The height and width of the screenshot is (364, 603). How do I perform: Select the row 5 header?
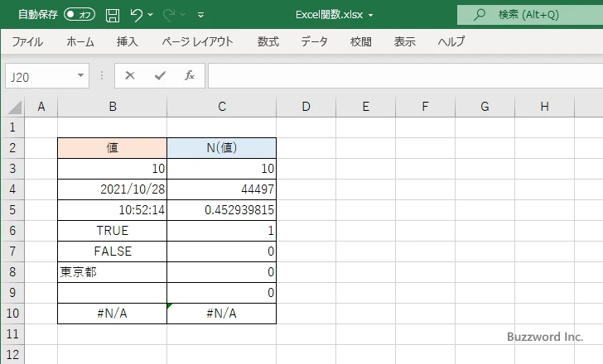12,210
